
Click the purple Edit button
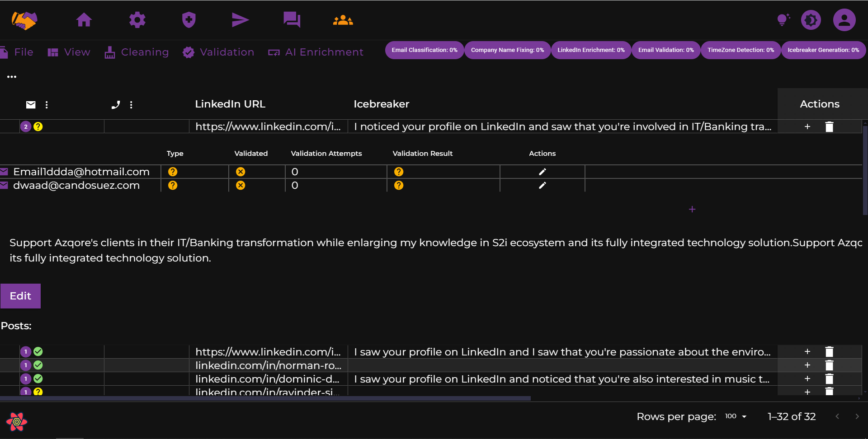pyautogui.click(x=20, y=296)
